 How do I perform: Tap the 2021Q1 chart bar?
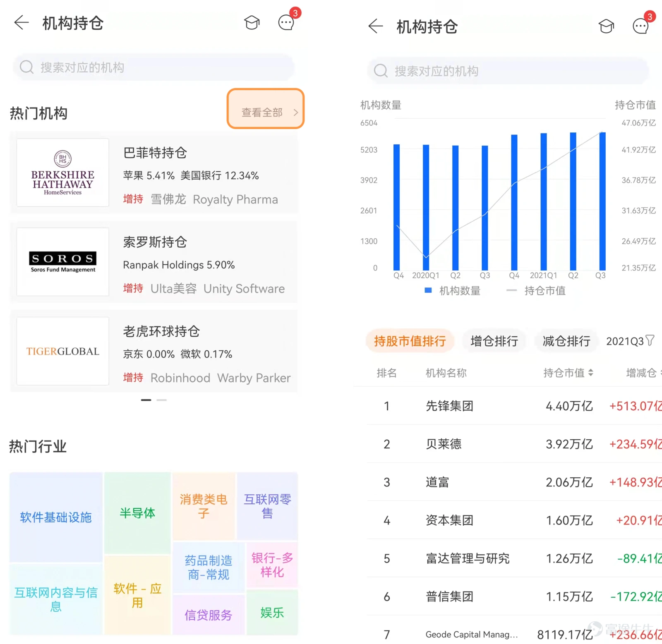[544, 201]
